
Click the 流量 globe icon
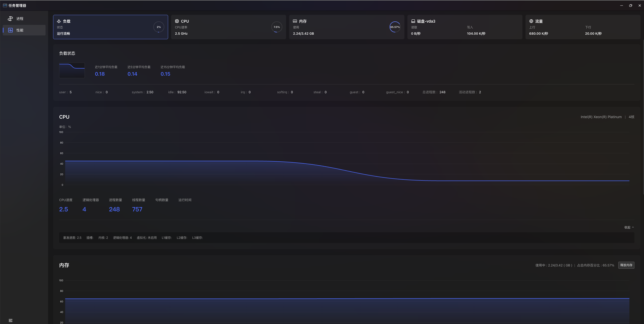coord(531,21)
